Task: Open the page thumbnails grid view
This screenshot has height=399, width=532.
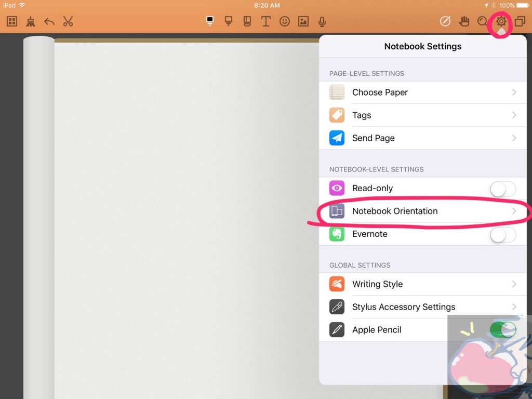Action: 11,21
